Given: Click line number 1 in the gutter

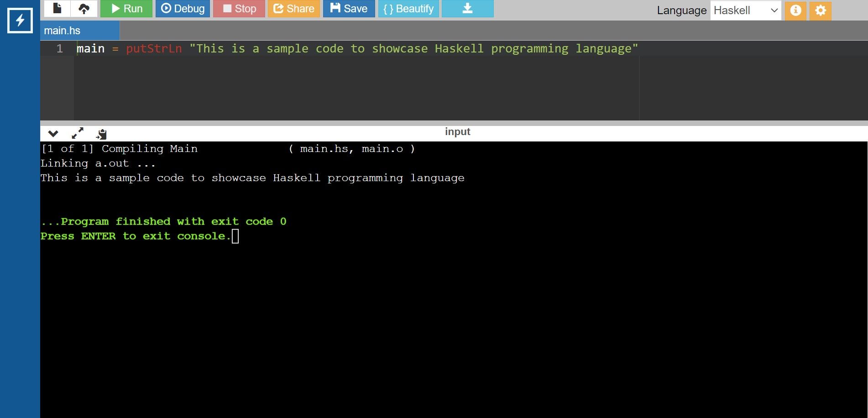Looking at the screenshot, I should [x=60, y=48].
